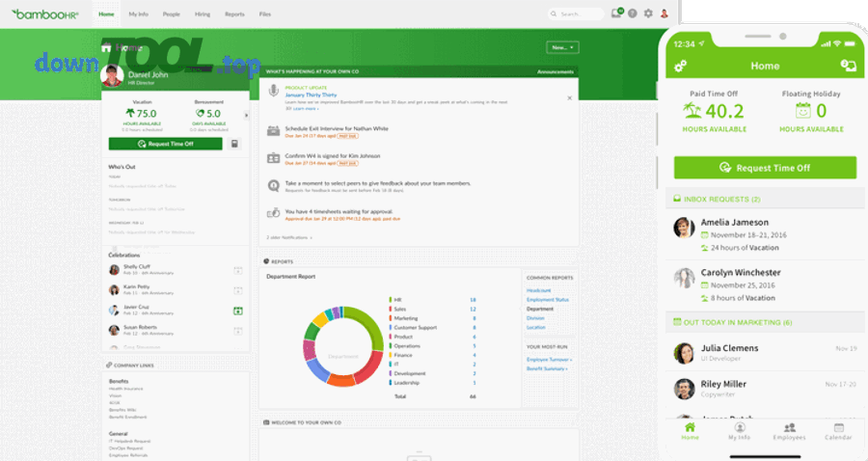Viewport: 868px width, 461px height.
Task: Open the Reports tab in navigation
Action: (x=234, y=14)
